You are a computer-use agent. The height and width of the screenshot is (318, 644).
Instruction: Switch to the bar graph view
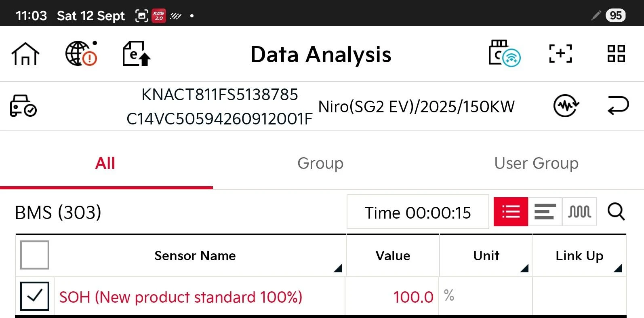545,212
